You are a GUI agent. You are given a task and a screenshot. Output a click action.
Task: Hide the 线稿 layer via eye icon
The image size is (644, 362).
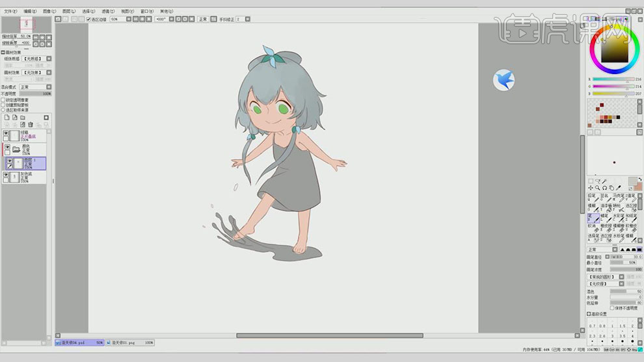6,133
